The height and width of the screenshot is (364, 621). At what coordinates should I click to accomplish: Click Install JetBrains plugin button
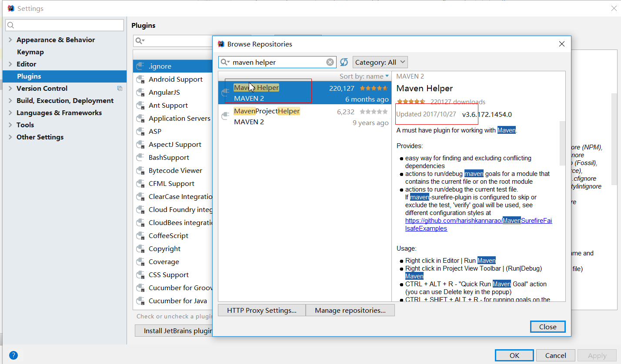click(x=174, y=331)
